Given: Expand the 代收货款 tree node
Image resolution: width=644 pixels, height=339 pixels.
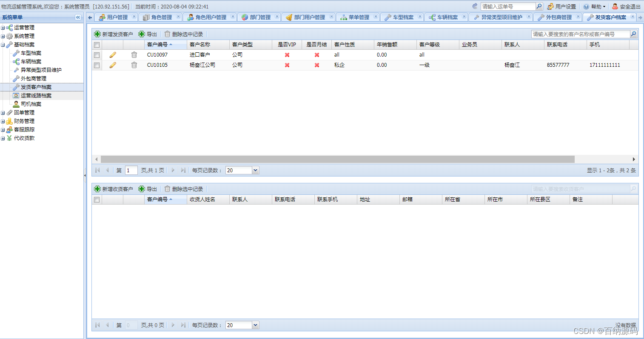Looking at the screenshot, I should 3,138.
